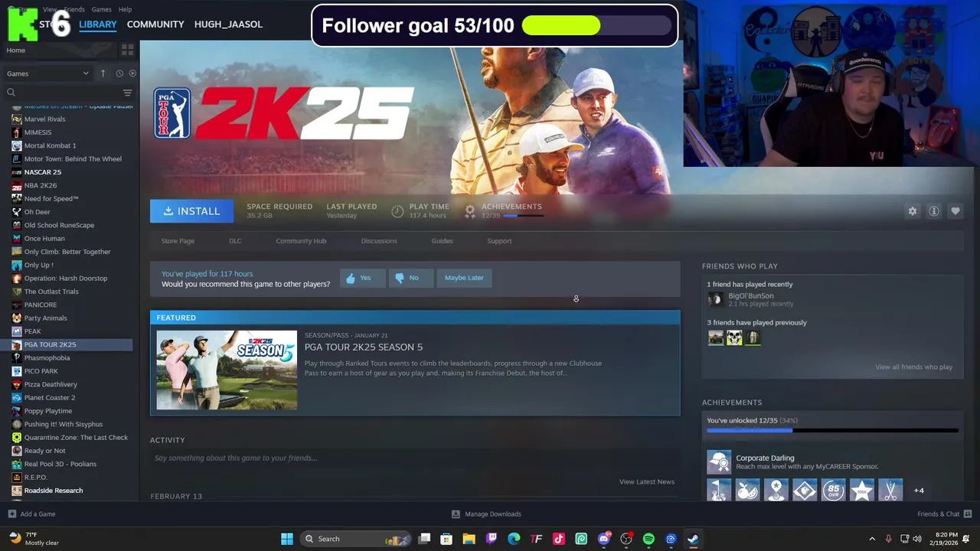Click the thumbs down No button
Screen dimensions: 980x551
410,278
